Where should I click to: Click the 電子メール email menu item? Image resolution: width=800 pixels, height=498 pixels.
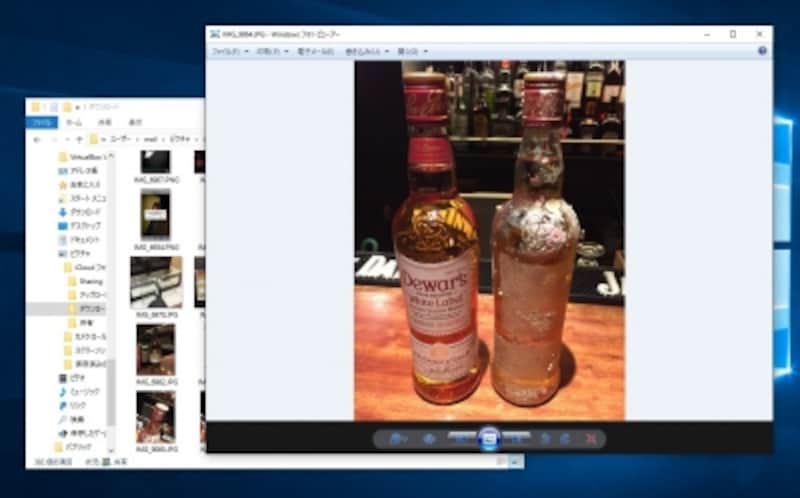pyautogui.click(x=315, y=52)
